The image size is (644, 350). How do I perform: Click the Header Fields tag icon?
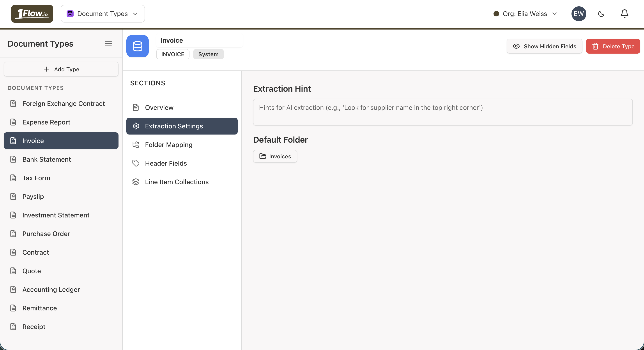(x=136, y=163)
